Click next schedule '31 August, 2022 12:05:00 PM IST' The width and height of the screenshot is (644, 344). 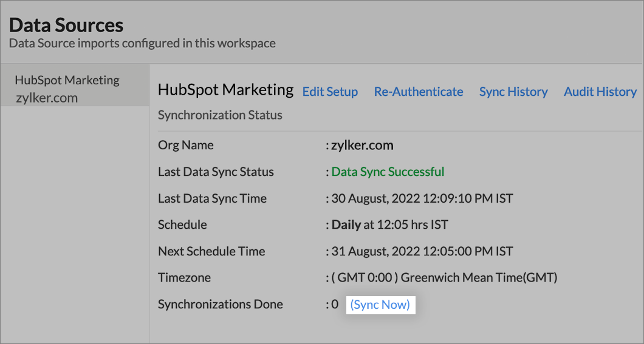[422, 251]
